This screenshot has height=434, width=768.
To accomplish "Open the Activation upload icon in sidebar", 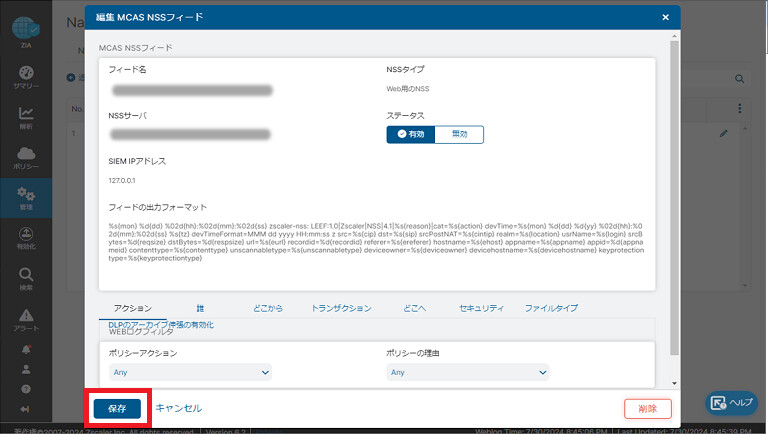I will (26, 234).
